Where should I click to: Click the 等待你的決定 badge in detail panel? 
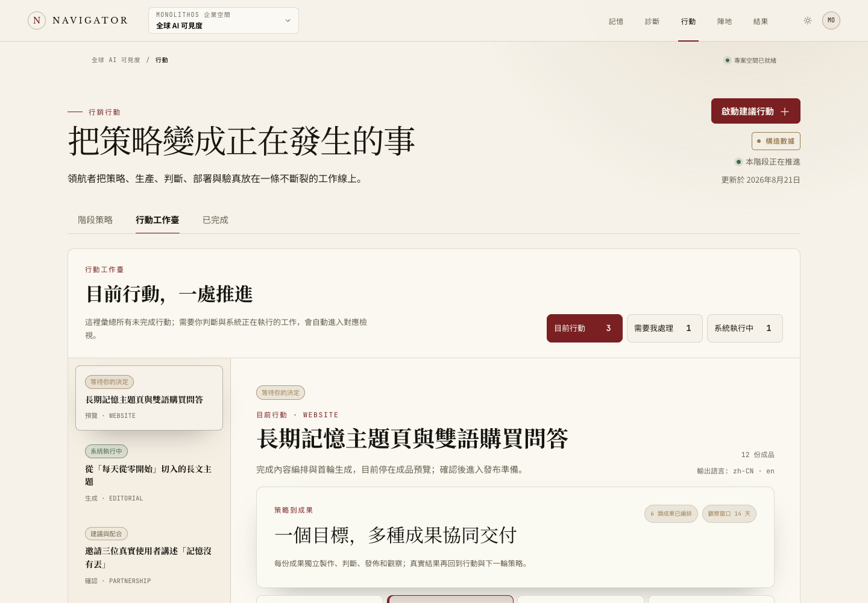pos(280,393)
